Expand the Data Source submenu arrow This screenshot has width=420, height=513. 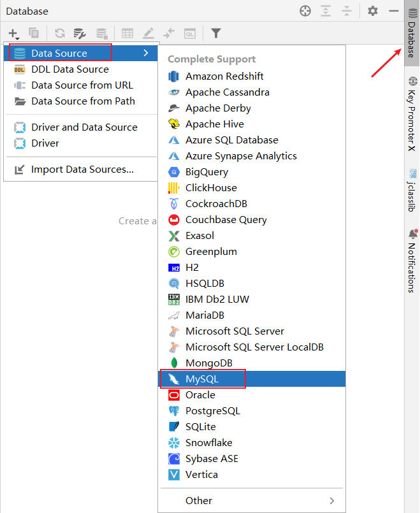point(146,54)
